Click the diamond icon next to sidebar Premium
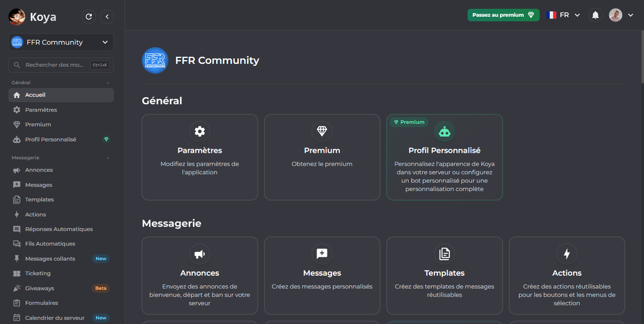The image size is (644, 324). point(17,124)
